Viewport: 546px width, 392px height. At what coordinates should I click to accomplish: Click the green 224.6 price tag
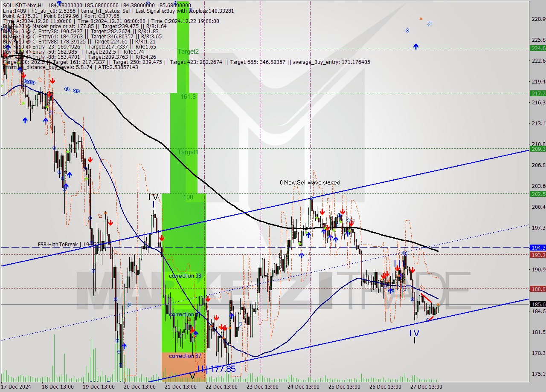point(537,48)
